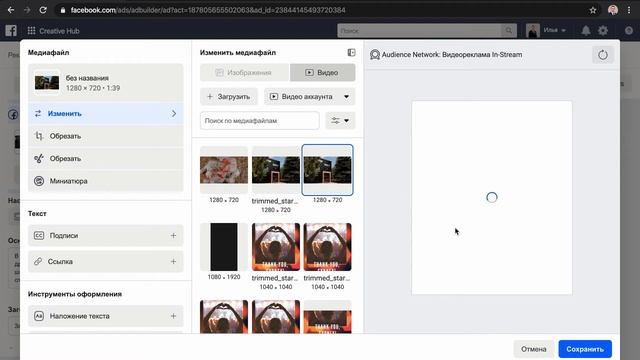640x360 pixels.
Task: Open the Creative Hub apps grid icon
Action: pos(31,31)
